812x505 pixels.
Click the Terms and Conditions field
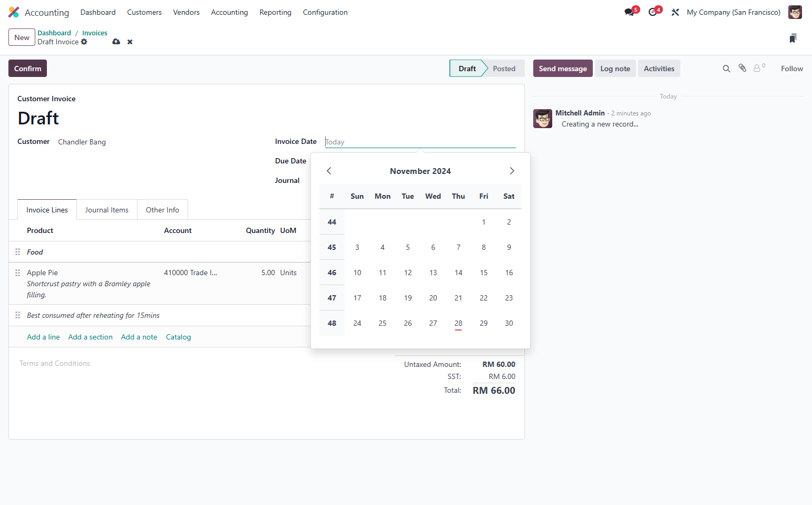tap(55, 363)
